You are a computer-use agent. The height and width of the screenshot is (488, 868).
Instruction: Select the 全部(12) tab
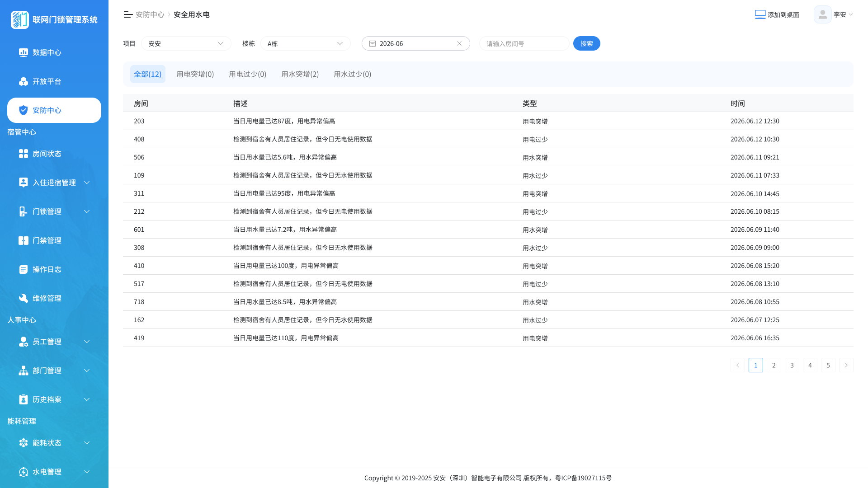pyautogui.click(x=148, y=74)
